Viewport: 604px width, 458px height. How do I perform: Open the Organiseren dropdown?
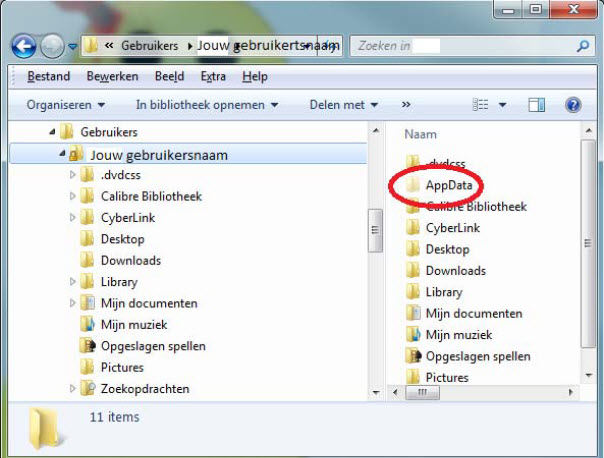(x=65, y=105)
